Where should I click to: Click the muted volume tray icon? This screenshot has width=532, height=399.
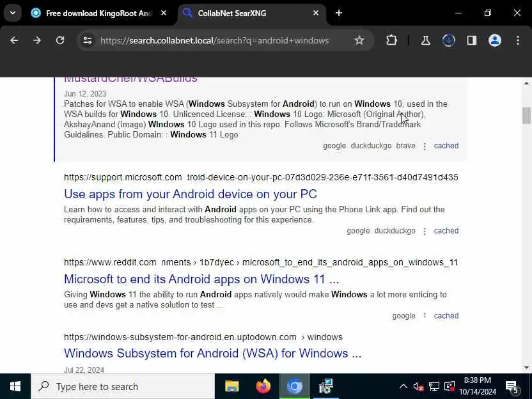point(418,386)
